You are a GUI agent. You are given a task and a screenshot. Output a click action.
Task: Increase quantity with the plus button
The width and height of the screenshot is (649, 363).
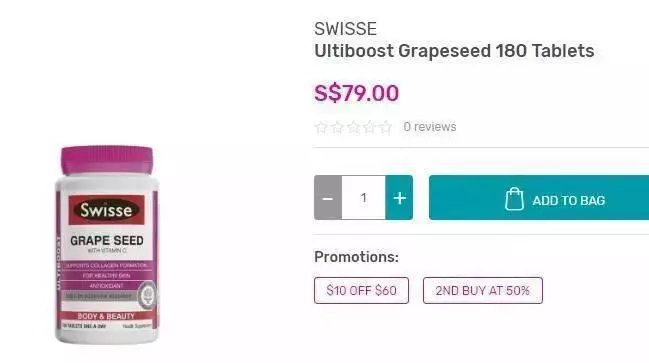tap(399, 197)
